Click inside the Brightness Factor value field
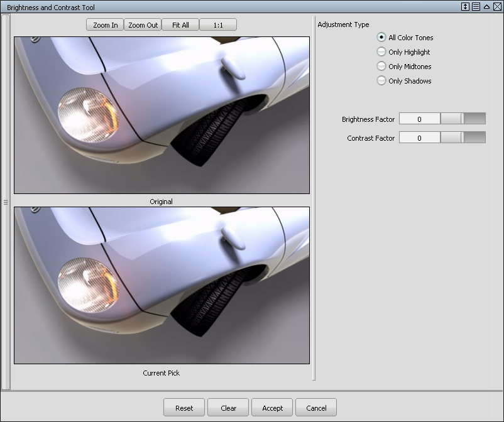This screenshot has height=422, width=504. 419,118
